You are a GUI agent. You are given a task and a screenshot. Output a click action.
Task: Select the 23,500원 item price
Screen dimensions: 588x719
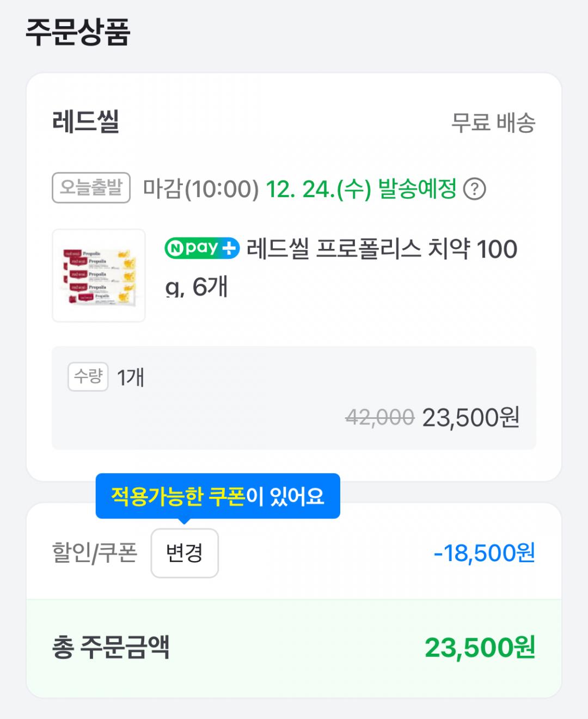[470, 418]
